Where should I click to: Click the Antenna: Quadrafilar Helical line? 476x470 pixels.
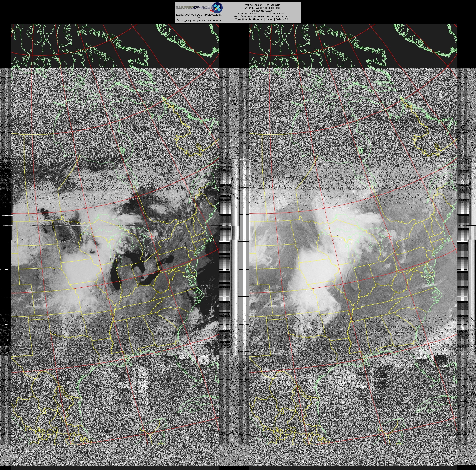[x=262, y=8]
